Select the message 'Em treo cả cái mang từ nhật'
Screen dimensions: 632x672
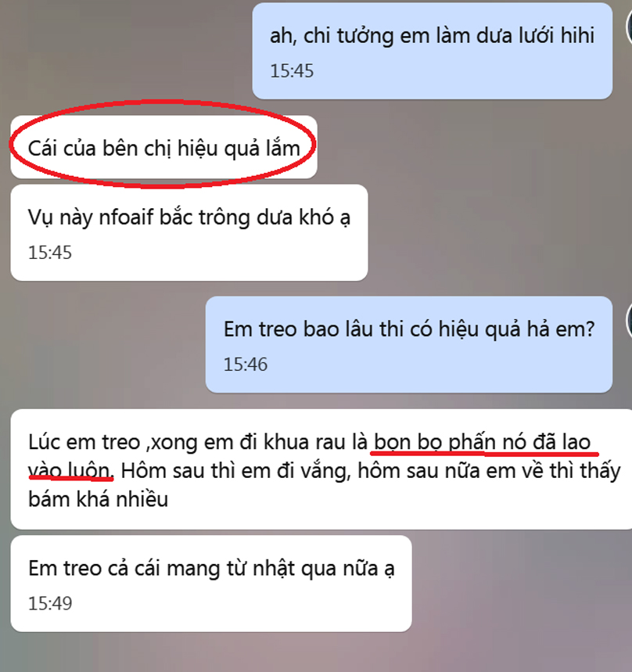(x=211, y=568)
